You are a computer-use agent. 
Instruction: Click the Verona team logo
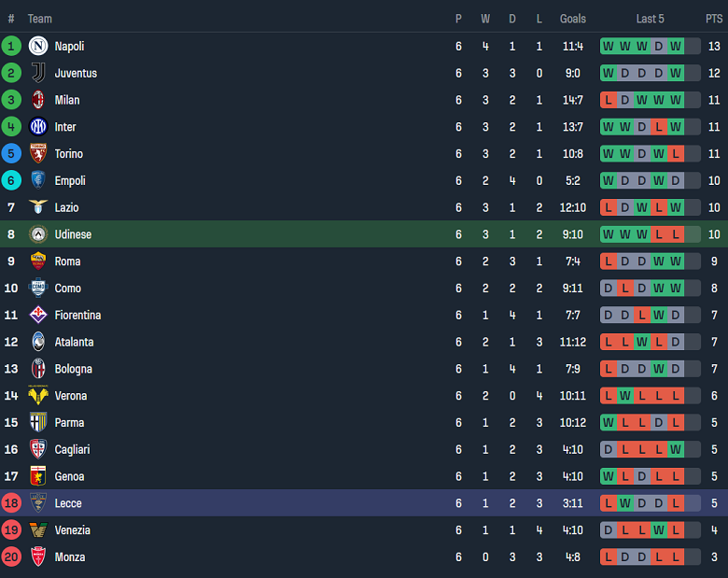coord(38,396)
